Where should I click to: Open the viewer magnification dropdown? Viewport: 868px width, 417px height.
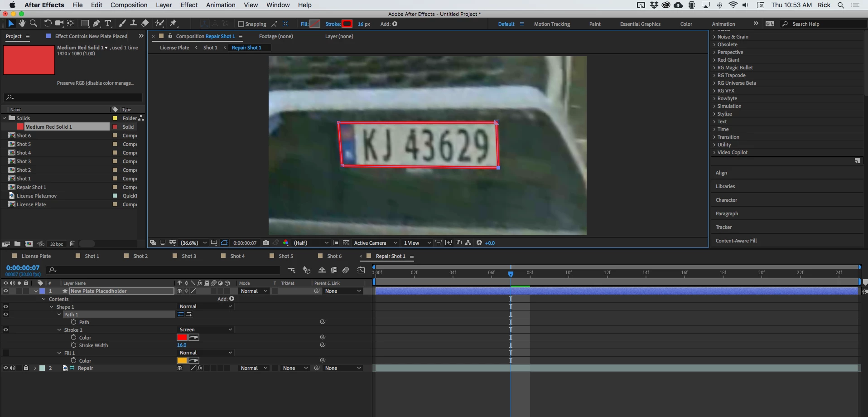(193, 243)
